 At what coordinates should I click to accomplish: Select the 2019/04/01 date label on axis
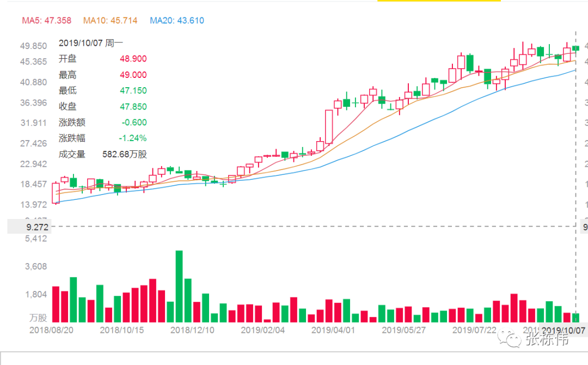333,330
